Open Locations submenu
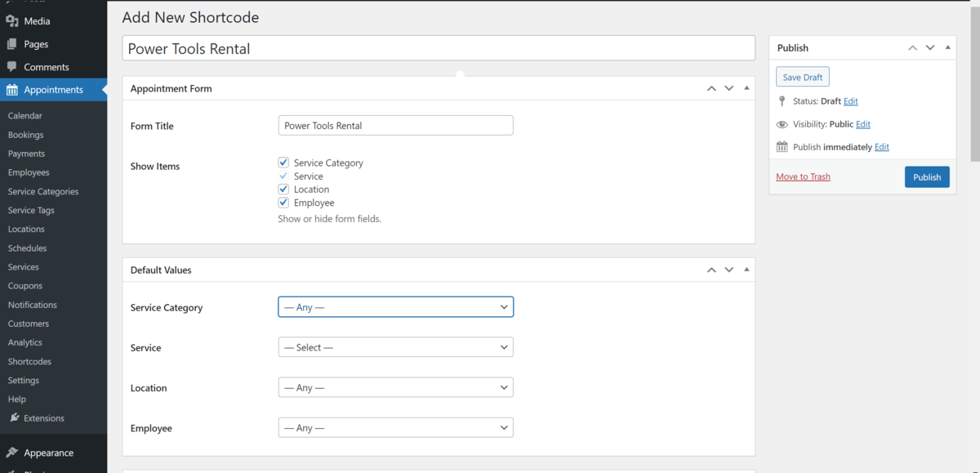 [26, 229]
